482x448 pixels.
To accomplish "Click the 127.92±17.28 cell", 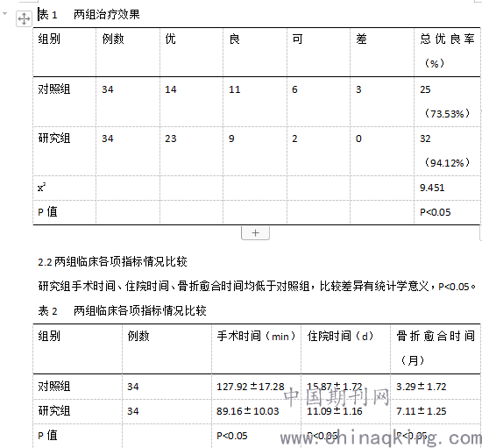I will (x=257, y=387).
